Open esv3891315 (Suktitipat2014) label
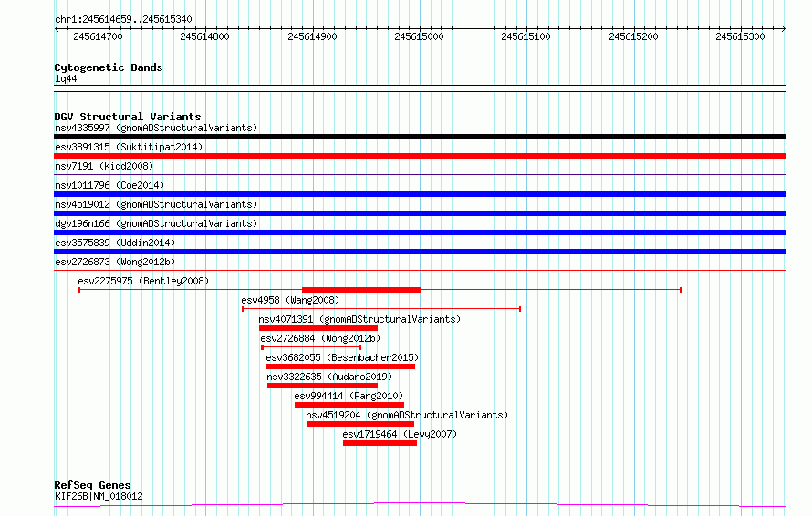 pyautogui.click(x=129, y=147)
